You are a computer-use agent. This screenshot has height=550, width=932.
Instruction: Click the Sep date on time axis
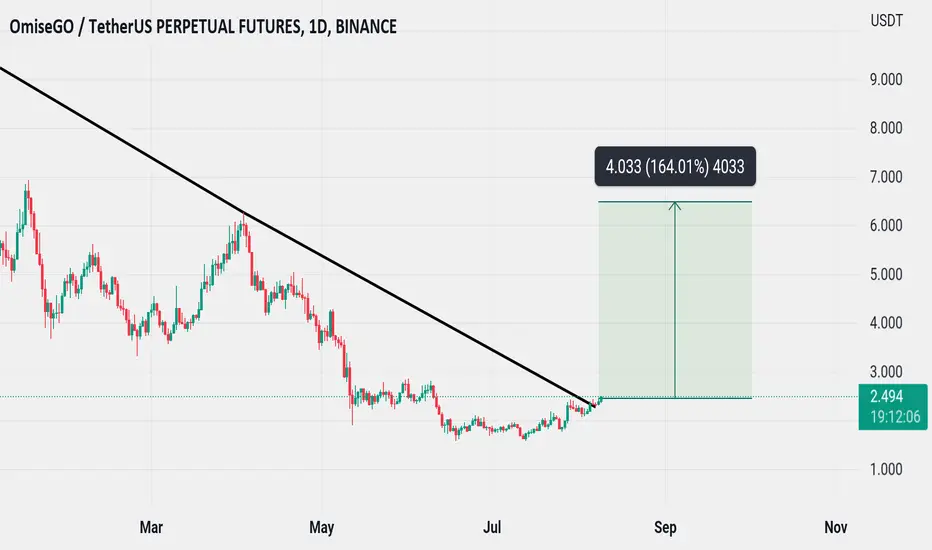pyautogui.click(x=665, y=527)
